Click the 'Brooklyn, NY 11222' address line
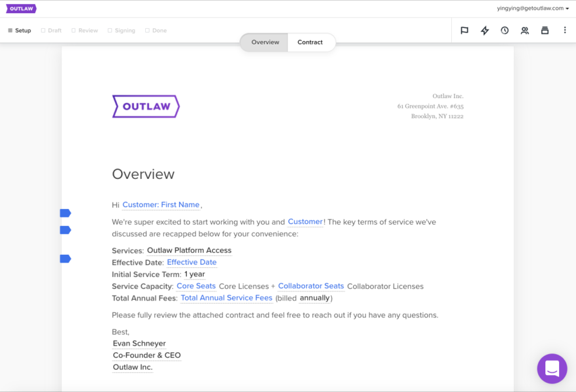The image size is (576, 392). point(437,116)
